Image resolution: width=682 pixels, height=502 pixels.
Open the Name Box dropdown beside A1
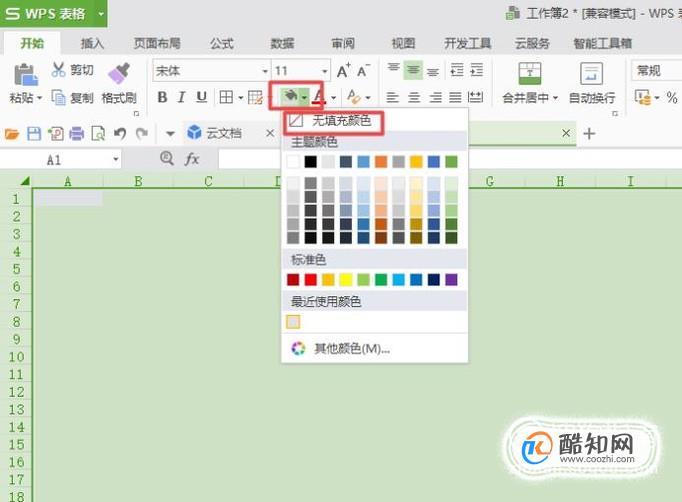point(116,160)
